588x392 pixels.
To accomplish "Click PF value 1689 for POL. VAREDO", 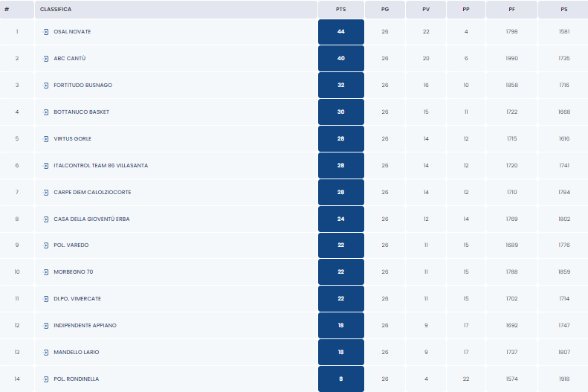I will click(x=512, y=245).
